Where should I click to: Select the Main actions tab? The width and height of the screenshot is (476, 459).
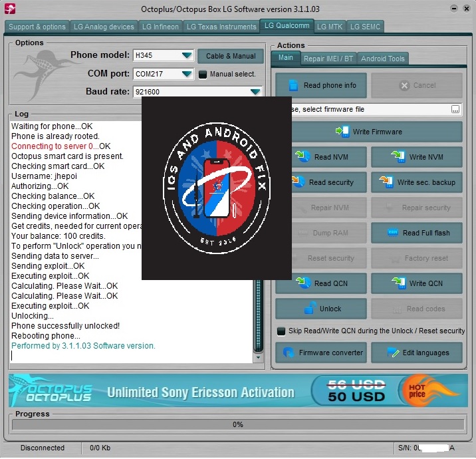click(x=286, y=57)
